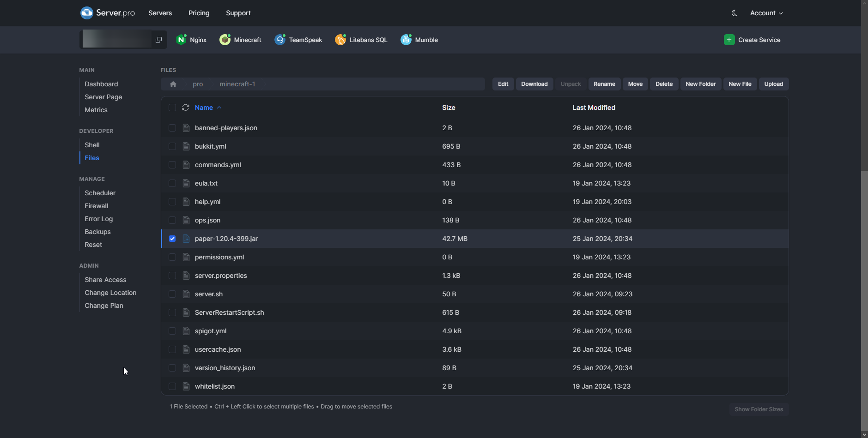868x438 pixels.
Task: Open Error Log in sidebar
Action: (x=98, y=219)
